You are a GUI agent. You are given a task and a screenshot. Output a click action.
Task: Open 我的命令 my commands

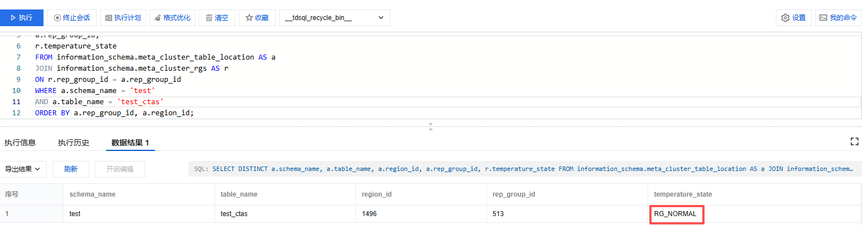coord(838,18)
